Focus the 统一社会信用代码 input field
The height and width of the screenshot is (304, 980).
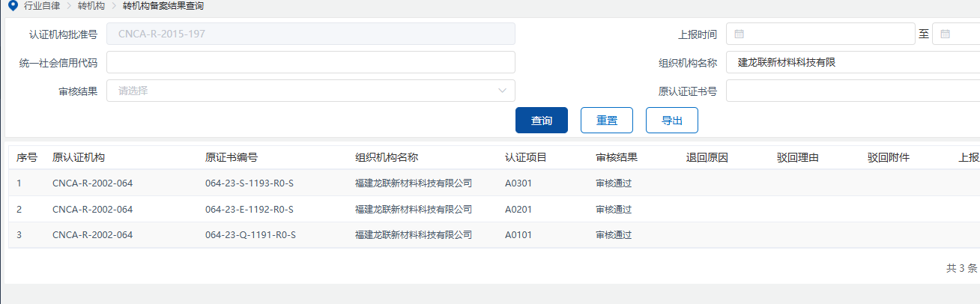(310, 63)
